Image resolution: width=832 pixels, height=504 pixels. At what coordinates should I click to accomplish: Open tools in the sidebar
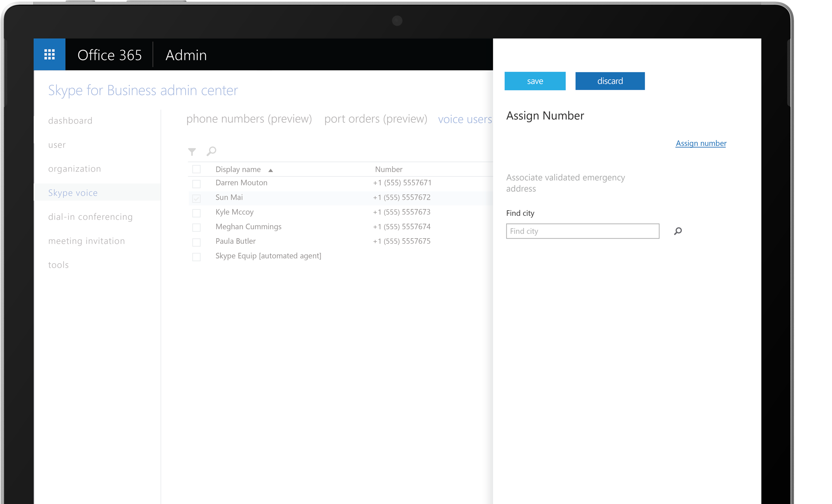58,265
